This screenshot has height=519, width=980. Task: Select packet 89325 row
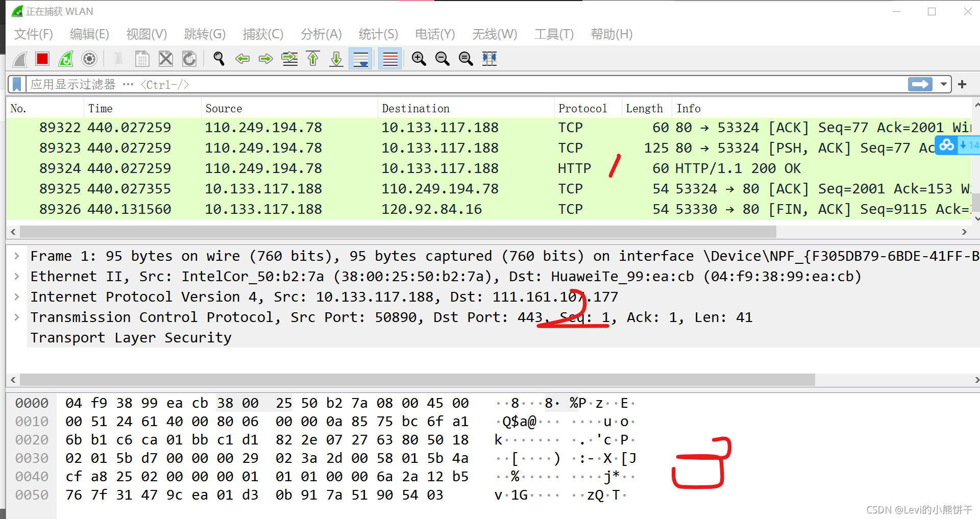489,189
